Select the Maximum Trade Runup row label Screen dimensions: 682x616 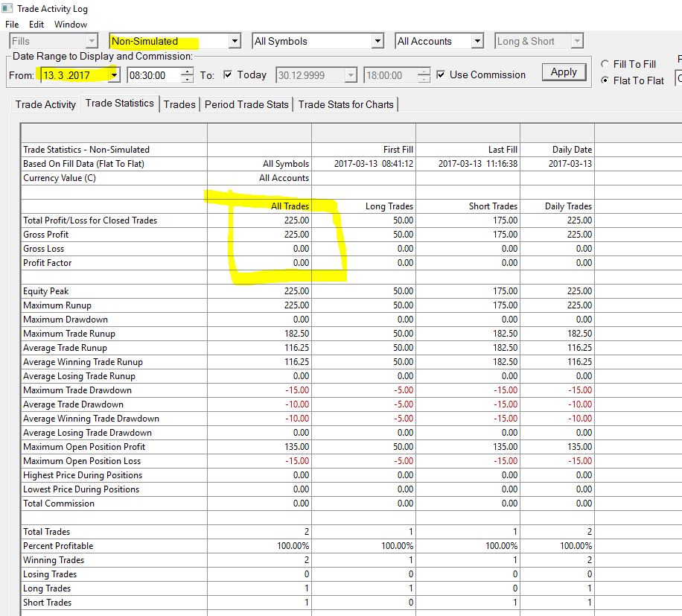[x=69, y=334]
